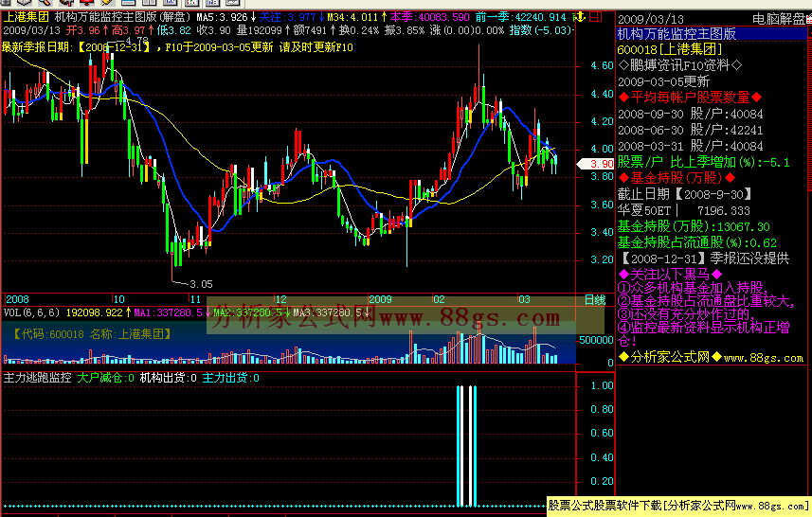Click the 【代码:600018 名称:上港集团】 label

point(93,334)
